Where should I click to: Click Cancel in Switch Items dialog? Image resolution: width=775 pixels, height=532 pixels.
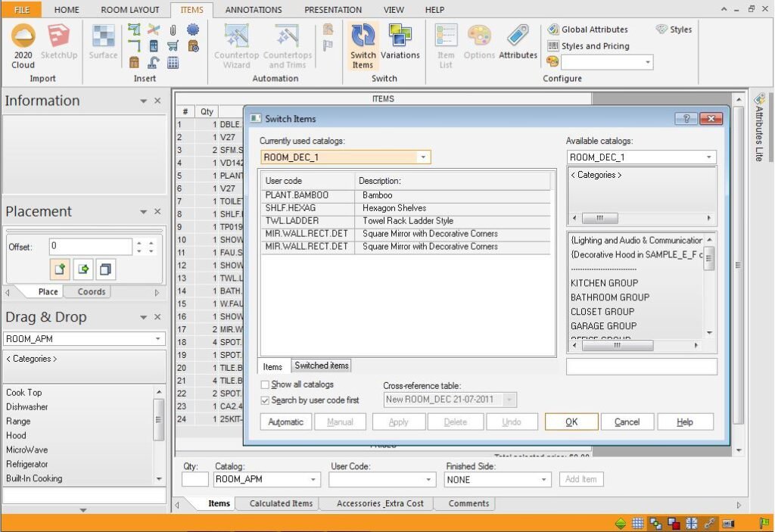pos(627,422)
